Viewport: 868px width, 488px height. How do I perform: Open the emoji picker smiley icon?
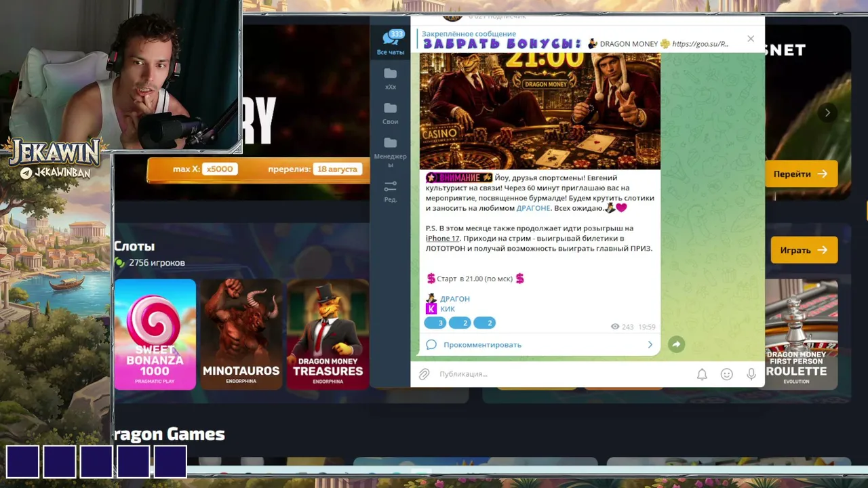(726, 374)
